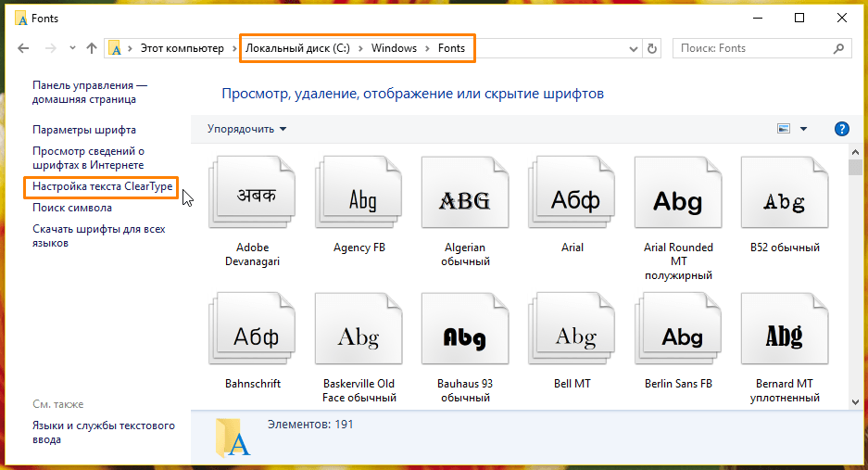Screen dimensions: 868x470
Task: Click the blue help question mark icon
Action: (x=841, y=129)
